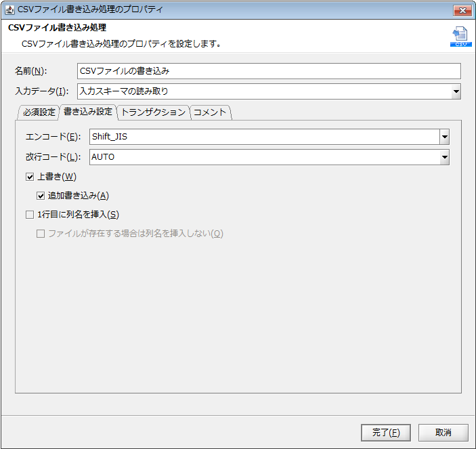Click into the 名前 text field
The height and width of the screenshot is (449, 476).
268,71
